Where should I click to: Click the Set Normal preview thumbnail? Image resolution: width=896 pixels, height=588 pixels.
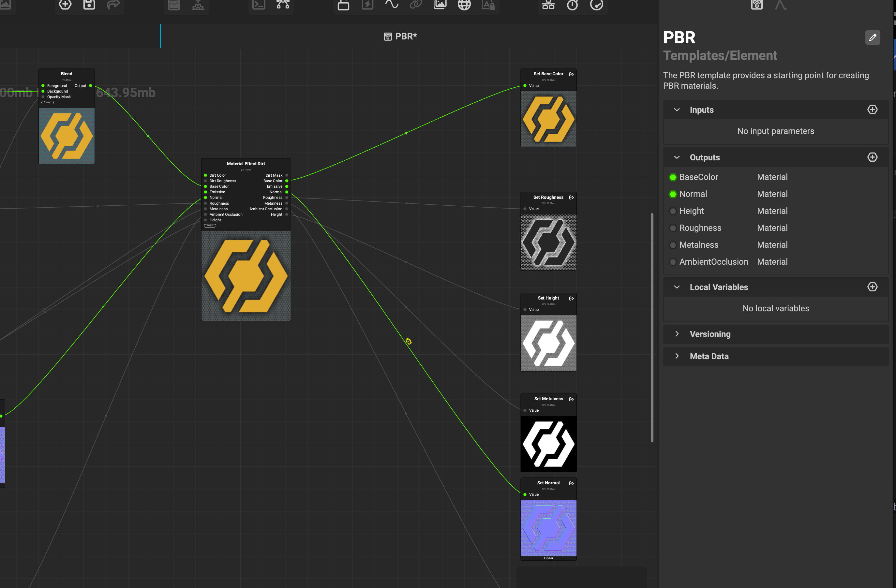pyautogui.click(x=548, y=528)
